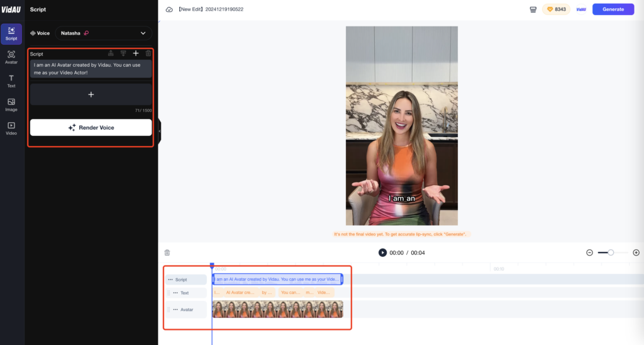This screenshot has height=345, width=644.
Task: Click the VidAU logo top left
Action: 11,9
